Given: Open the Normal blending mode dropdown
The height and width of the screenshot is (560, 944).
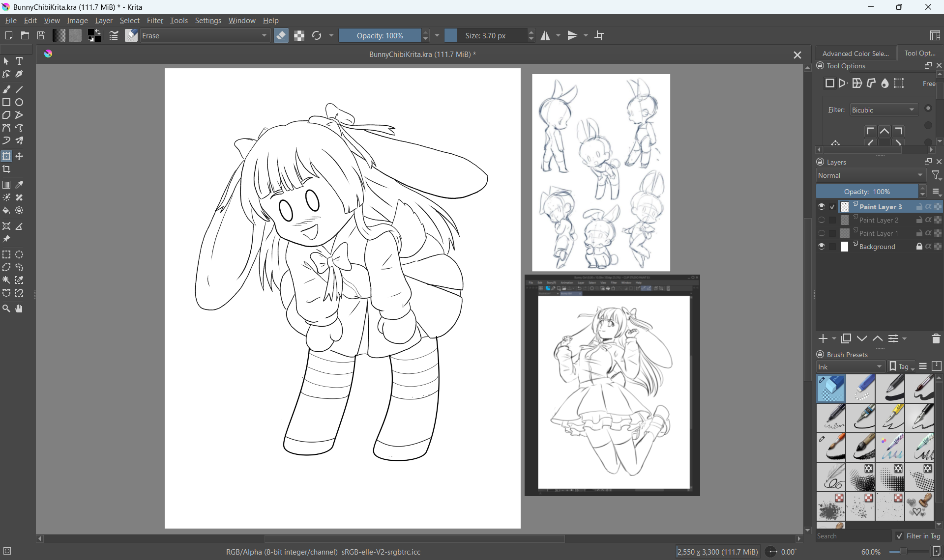Looking at the screenshot, I should click(x=871, y=175).
